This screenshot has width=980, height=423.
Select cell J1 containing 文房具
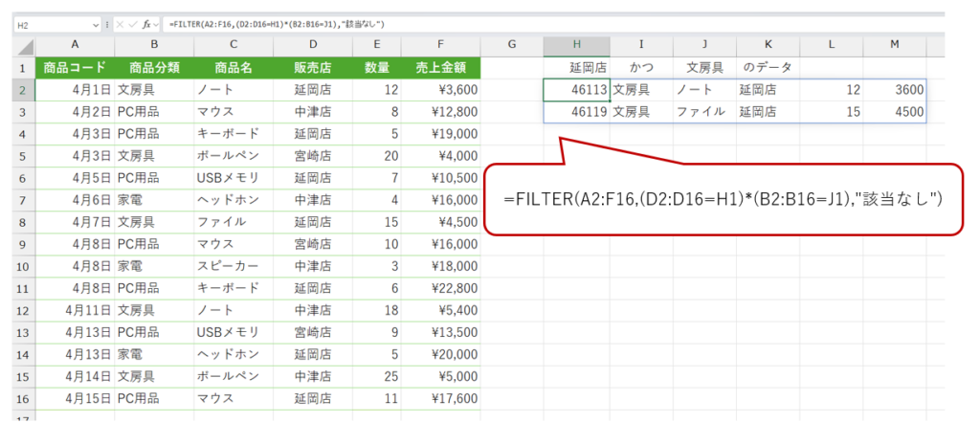point(704,68)
